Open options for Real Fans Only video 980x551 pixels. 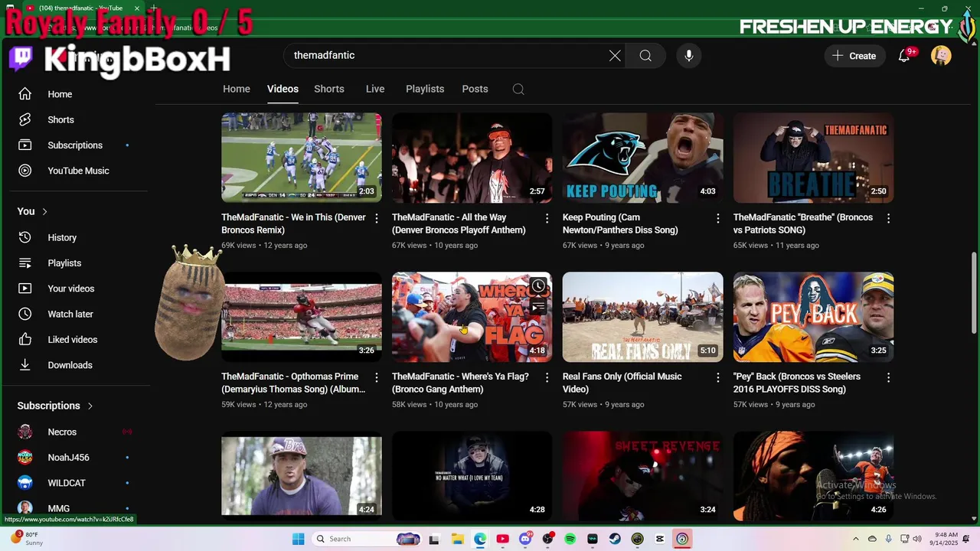[717, 377]
